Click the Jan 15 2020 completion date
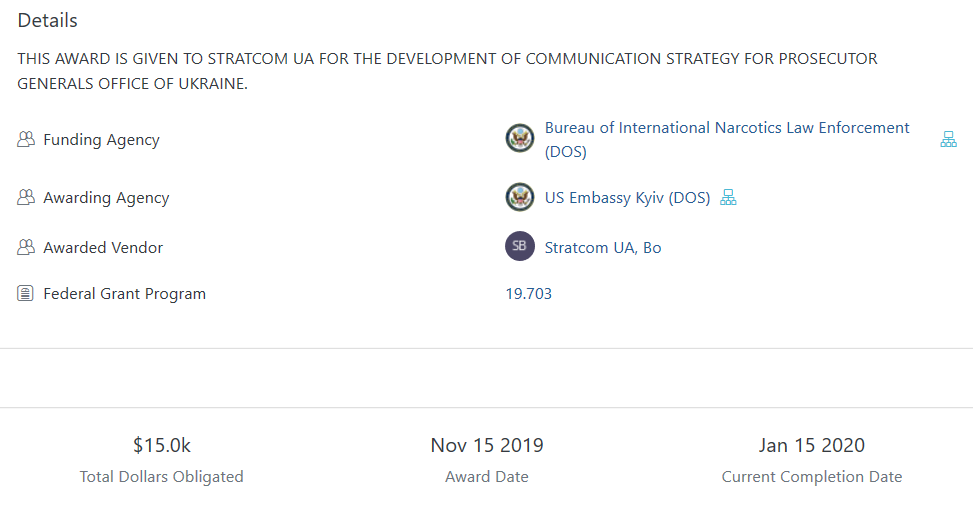973x505 pixels. click(811, 446)
